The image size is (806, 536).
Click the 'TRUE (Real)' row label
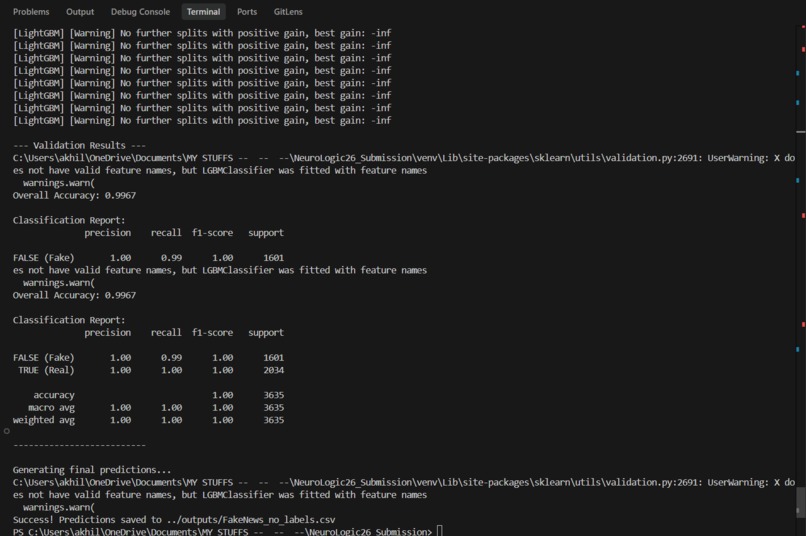click(x=46, y=370)
